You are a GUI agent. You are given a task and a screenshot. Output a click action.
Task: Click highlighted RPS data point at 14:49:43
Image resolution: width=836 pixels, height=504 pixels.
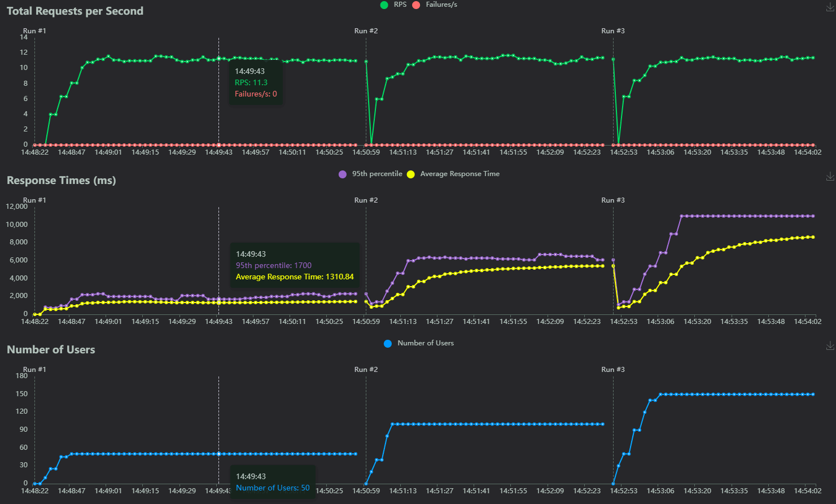coord(219,59)
